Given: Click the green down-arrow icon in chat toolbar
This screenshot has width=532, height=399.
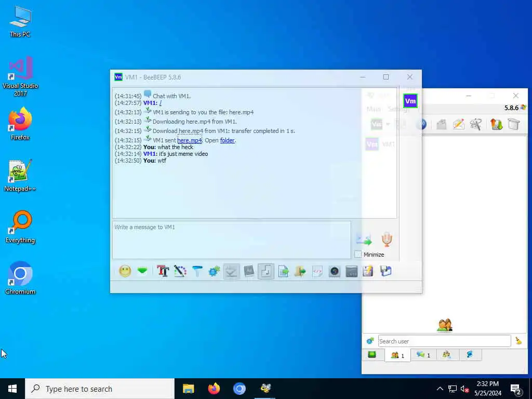Looking at the screenshot, I should 142,271.
